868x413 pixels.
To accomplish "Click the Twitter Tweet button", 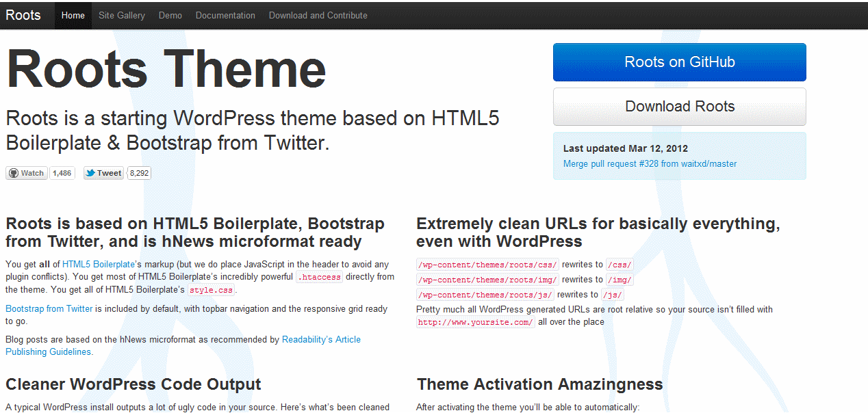I will 103,174.
